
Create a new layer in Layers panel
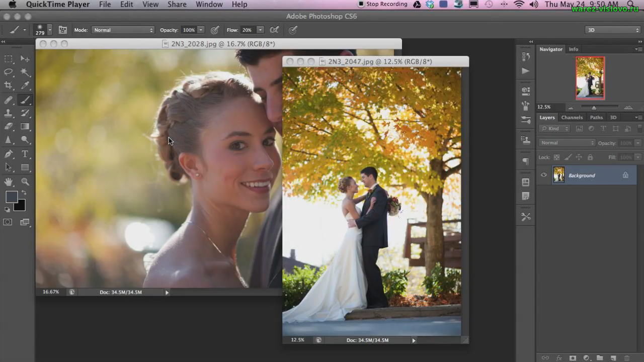(x=613, y=358)
